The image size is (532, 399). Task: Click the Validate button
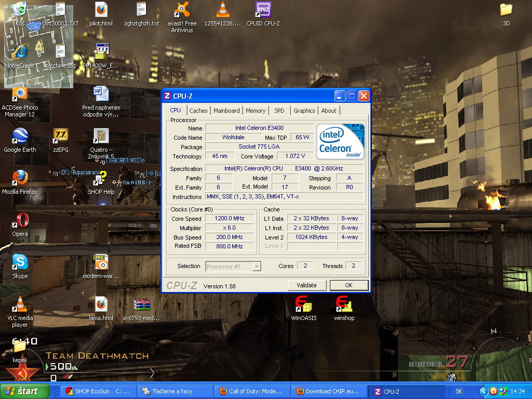(x=307, y=285)
